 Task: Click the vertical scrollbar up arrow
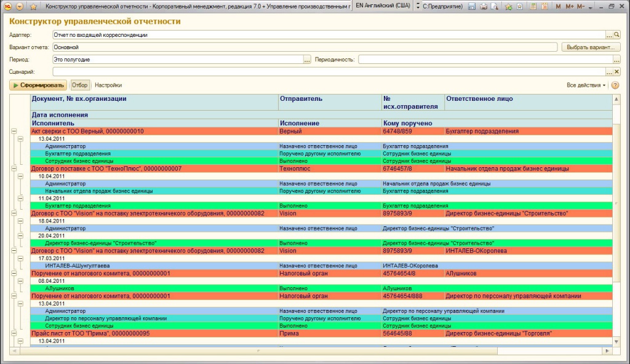point(616,99)
